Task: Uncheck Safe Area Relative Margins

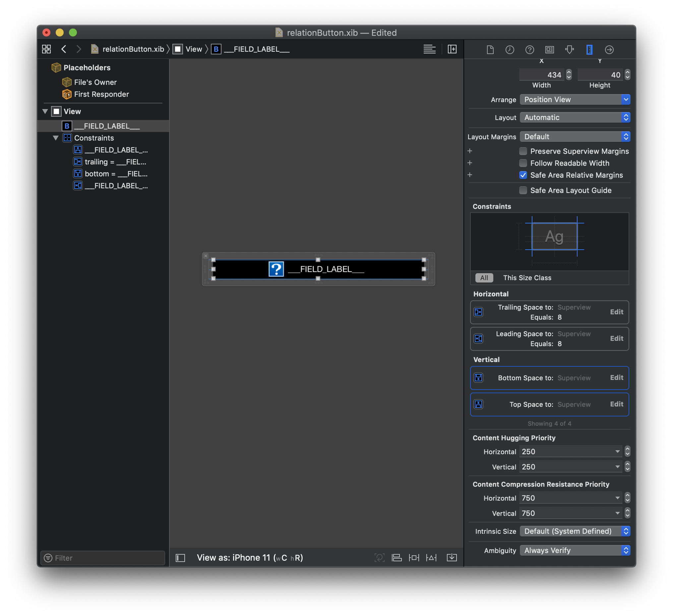Action: tap(523, 175)
